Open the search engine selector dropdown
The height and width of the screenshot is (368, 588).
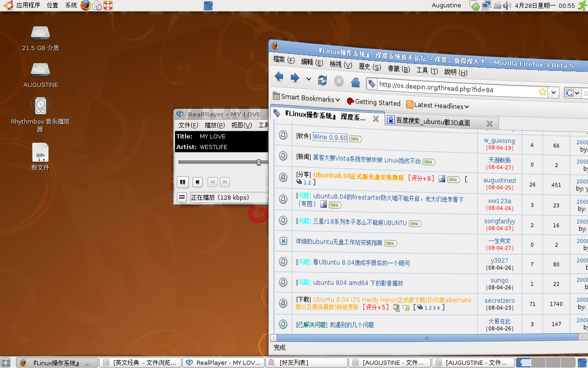572,93
